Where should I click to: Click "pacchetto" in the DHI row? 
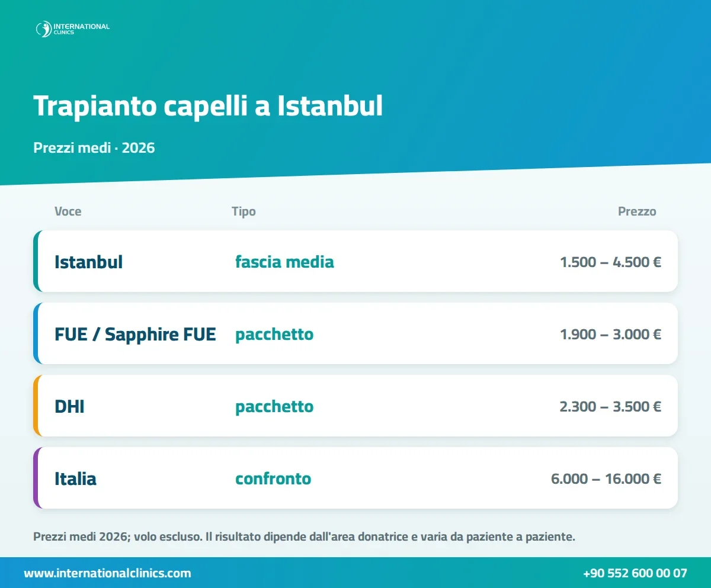click(x=274, y=407)
